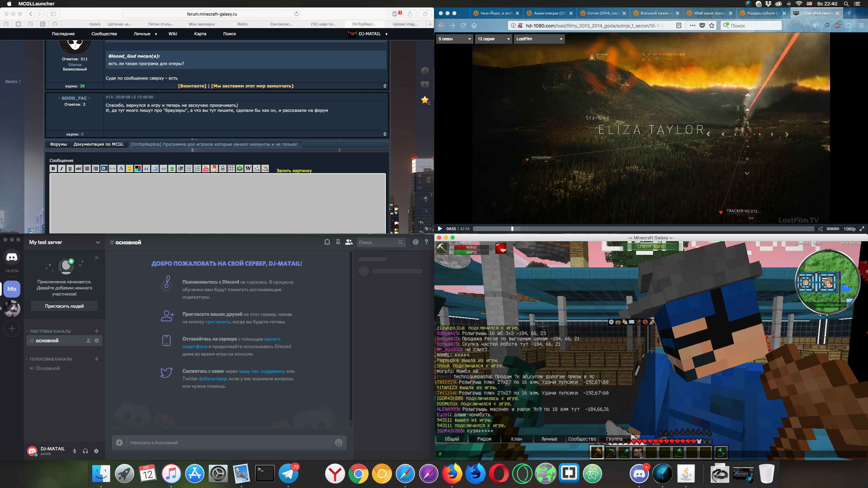The height and width of the screenshot is (488, 868).
Task: Toggle video player fullscreen
Action: 862,229
